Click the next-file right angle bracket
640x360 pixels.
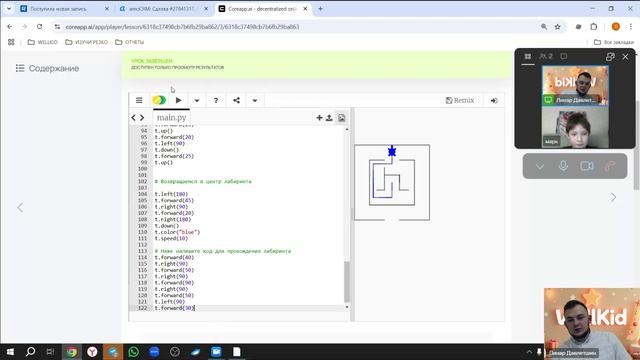142,118
